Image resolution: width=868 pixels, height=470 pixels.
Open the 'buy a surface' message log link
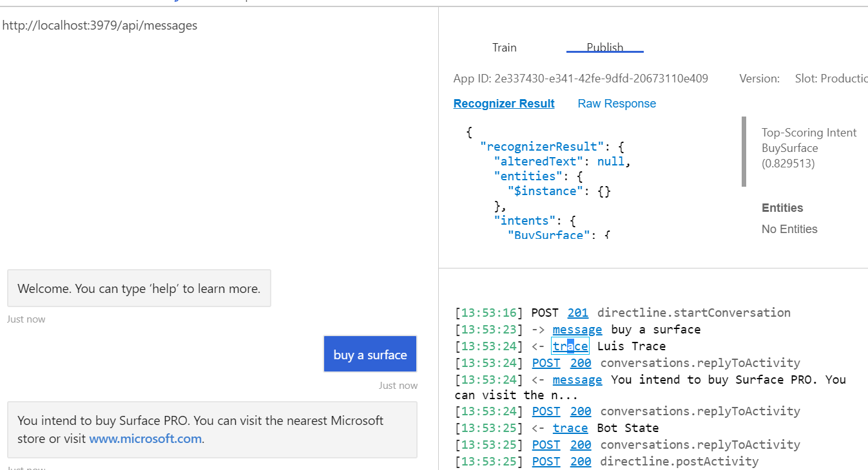(577, 329)
